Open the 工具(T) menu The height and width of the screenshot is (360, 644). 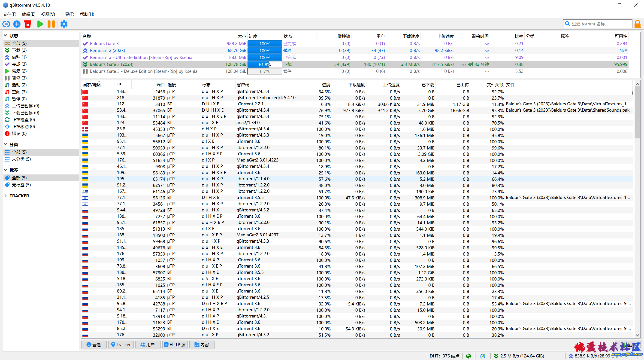pyautogui.click(x=67, y=14)
